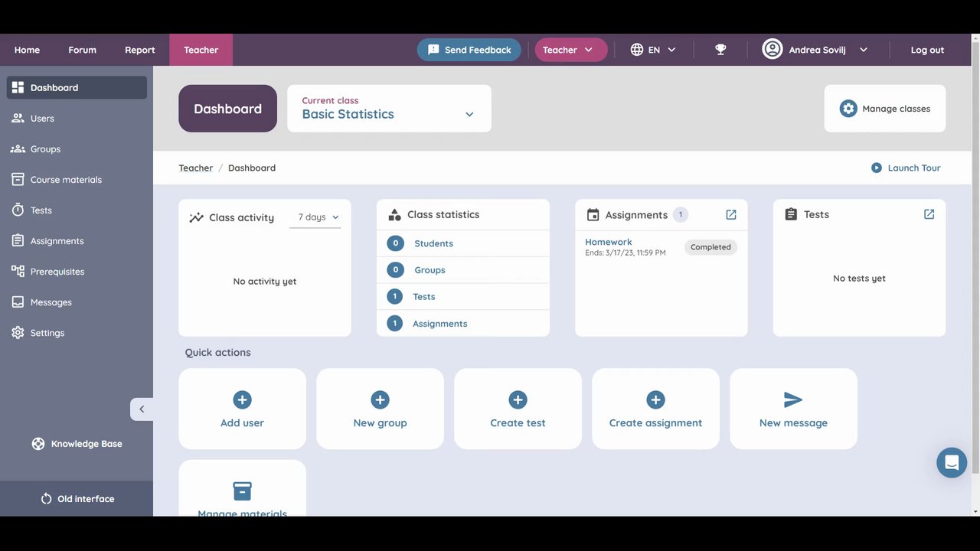Viewport: 980px width, 551px height.
Task: Open Assignments card in new view icon
Action: tap(731, 215)
